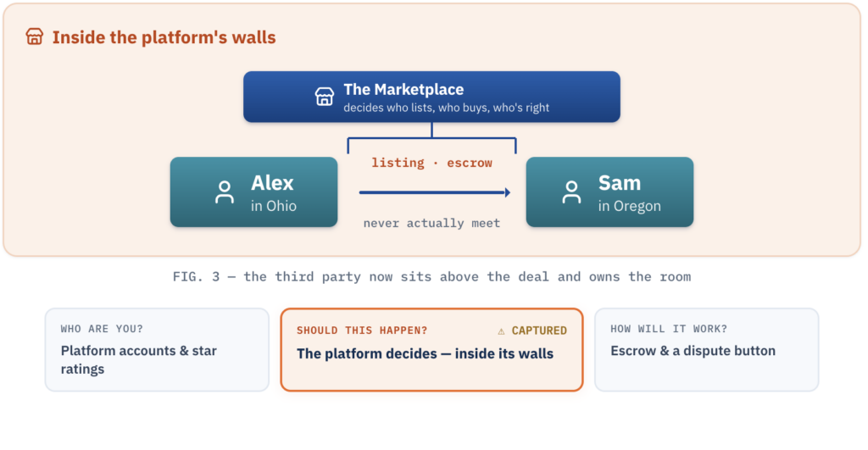Select The Marketplace blue box
This screenshot has height=450, width=868.
(x=431, y=97)
